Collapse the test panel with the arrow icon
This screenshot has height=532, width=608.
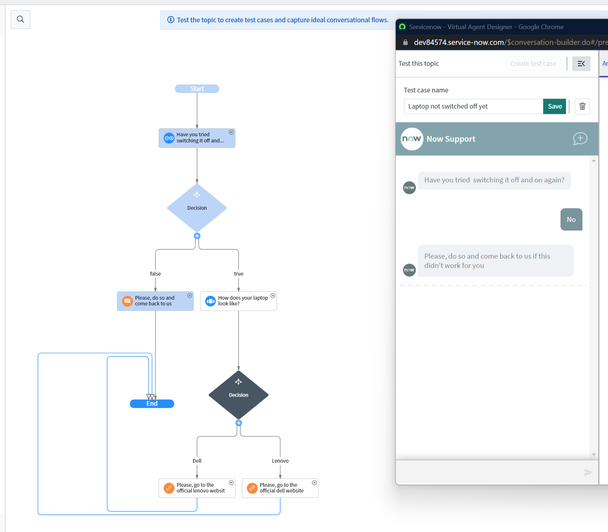[x=581, y=64]
